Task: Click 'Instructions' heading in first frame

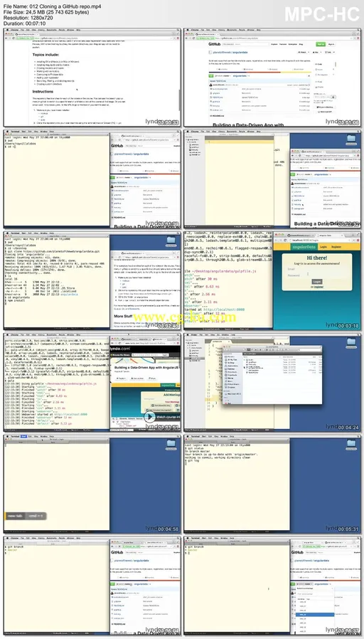Action: 43,92
